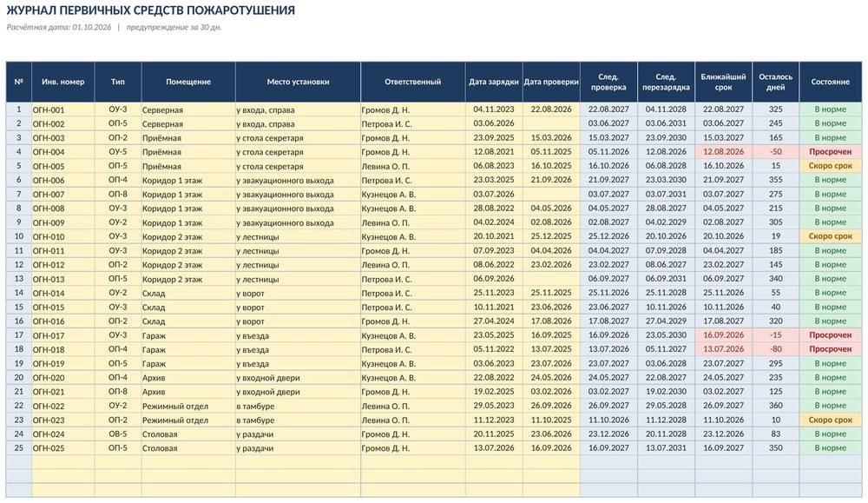Click days remaining value 83
This screenshot has width=868, height=503.
pos(775,434)
